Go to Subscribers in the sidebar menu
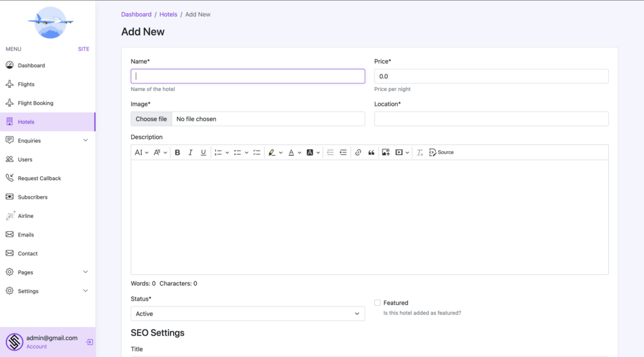This screenshot has width=644, height=357. pyautogui.click(x=33, y=197)
